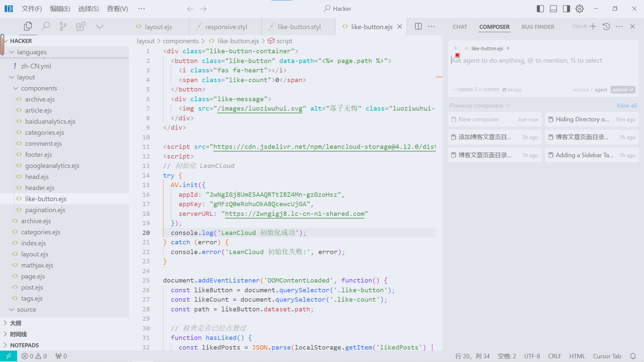Toggle the primary sidebar layout button
The width and height of the screenshot is (644, 362).
[540, 9]
